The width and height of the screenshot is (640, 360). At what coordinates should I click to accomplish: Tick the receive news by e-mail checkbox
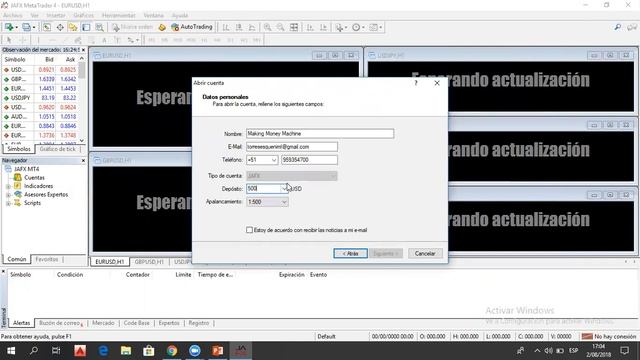249,230
